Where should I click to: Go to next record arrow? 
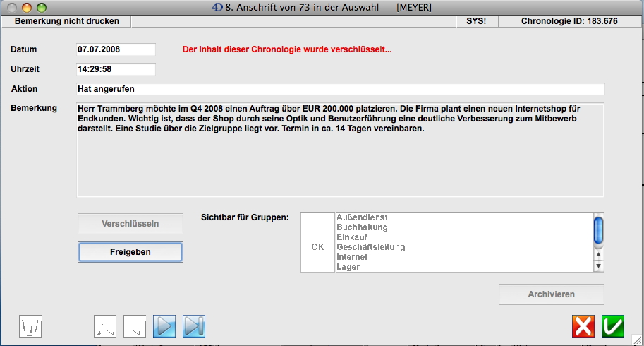click(x=164, y=326)
